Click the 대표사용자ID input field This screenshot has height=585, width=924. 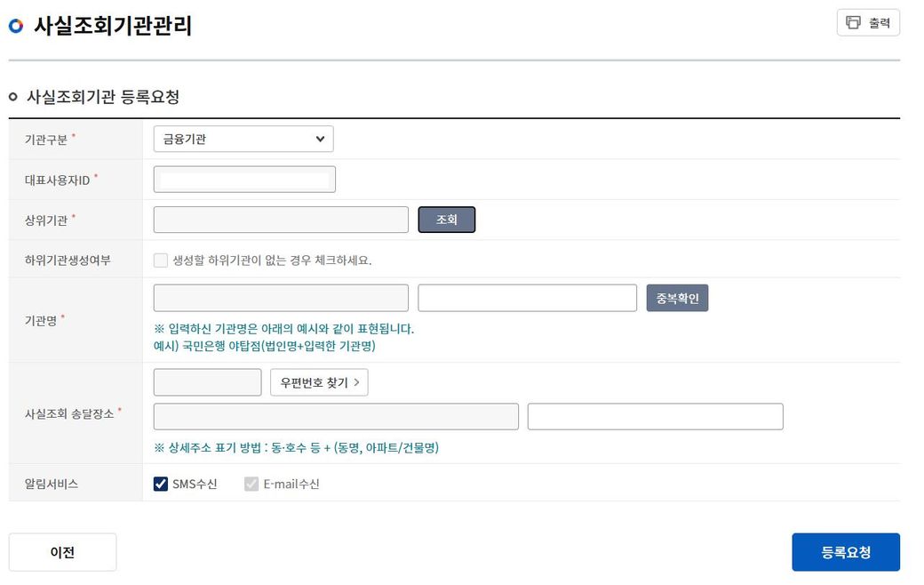click(x=244, y=180)
